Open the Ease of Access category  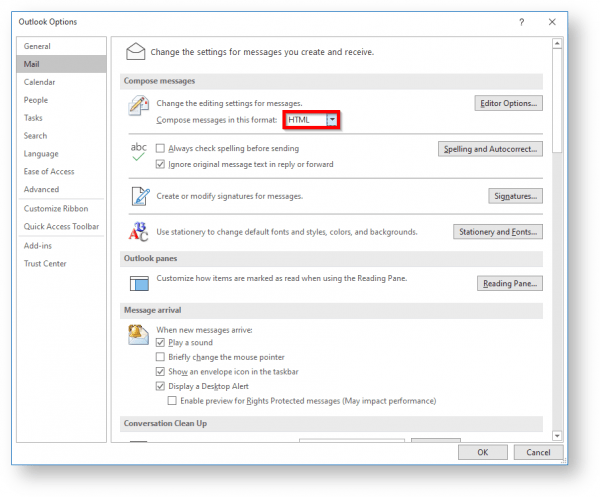click(61, 171)
